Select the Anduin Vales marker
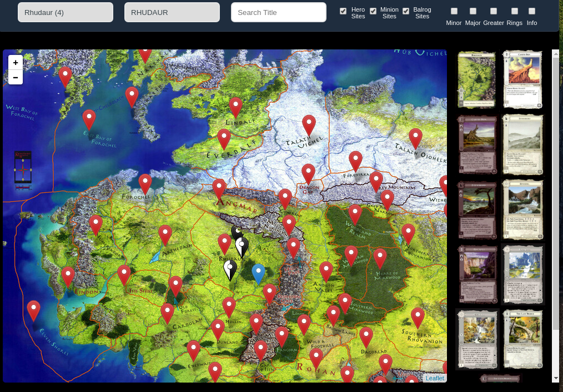 pos(326,271)
